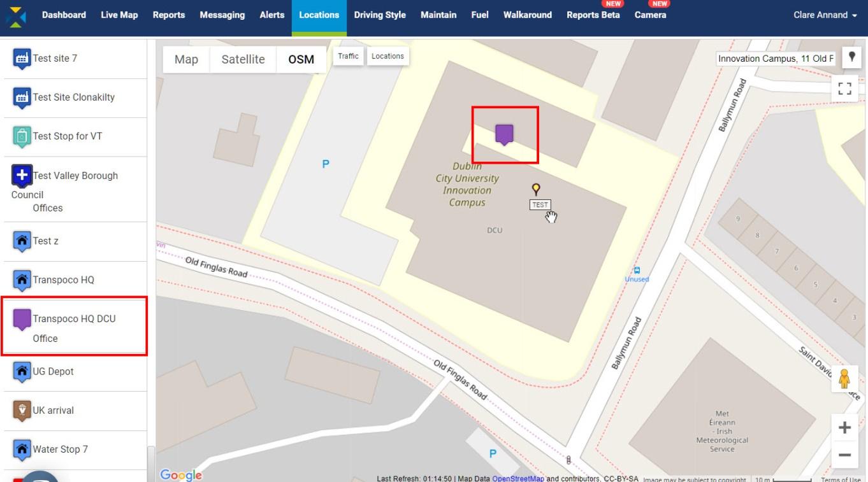Open the Camera section

click(650, 15)
